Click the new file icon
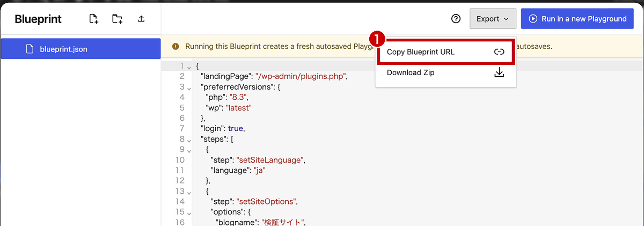Viewport: 644px width, 226px height. tap(94, 19)
